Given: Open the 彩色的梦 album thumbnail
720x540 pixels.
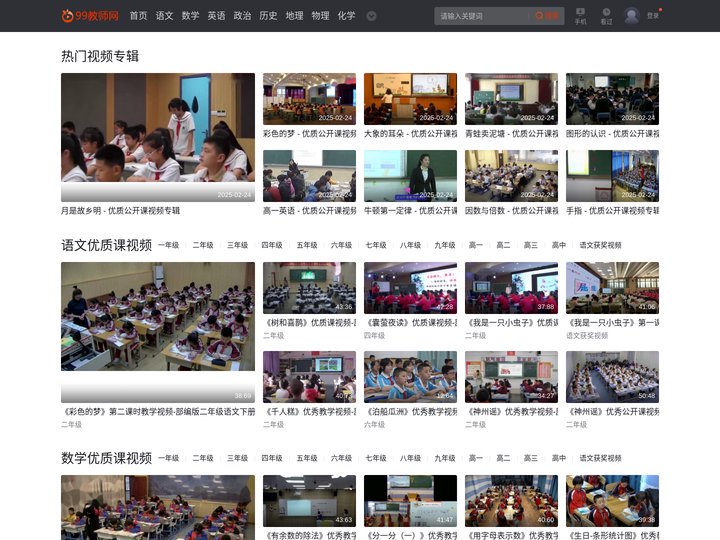Looking at the screenshot, I should [x=309, y=99].
